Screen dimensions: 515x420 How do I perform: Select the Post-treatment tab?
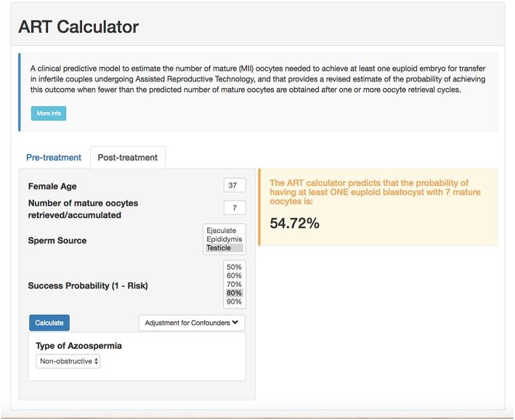coord(128,158)
